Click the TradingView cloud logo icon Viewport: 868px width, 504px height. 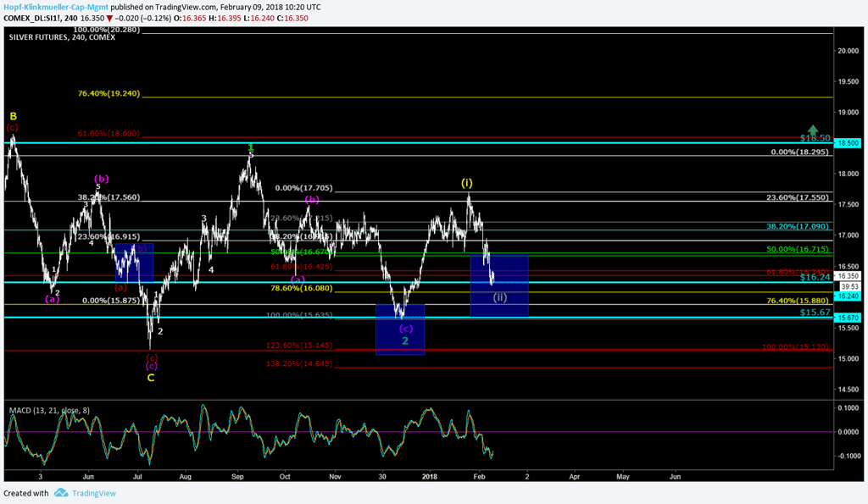coord(61,492)
